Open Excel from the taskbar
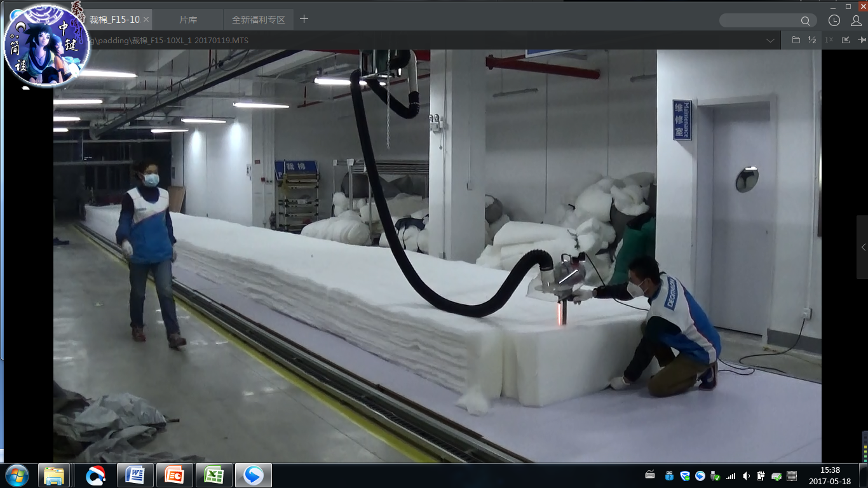Screen dimensions: 868x488 click(214, 475)
